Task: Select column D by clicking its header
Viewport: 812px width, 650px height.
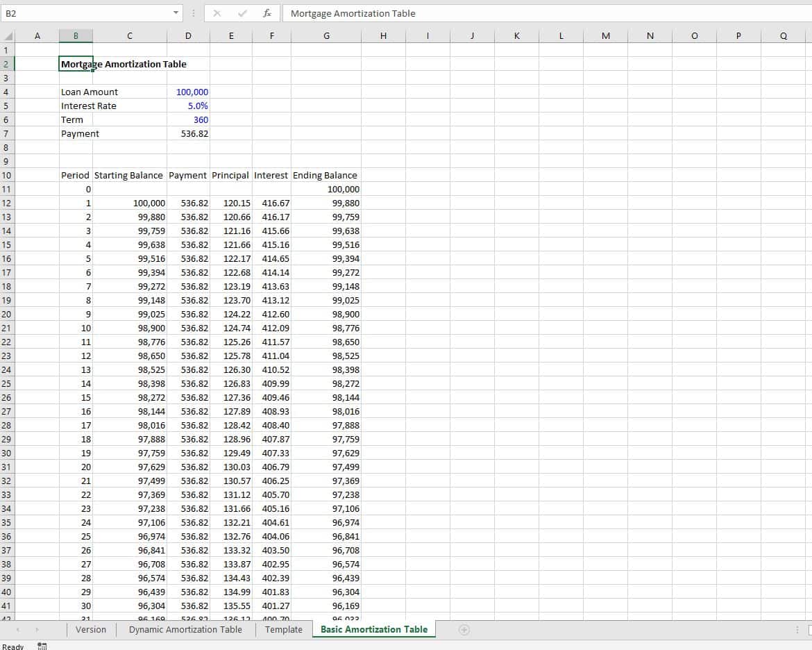Action: pos(187,35)
